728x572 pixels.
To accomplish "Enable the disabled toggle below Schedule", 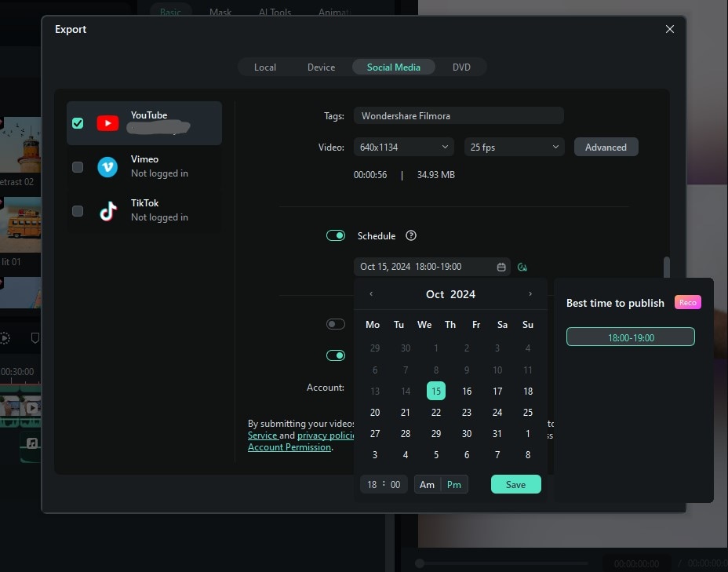I will click(x=336, y=324).
